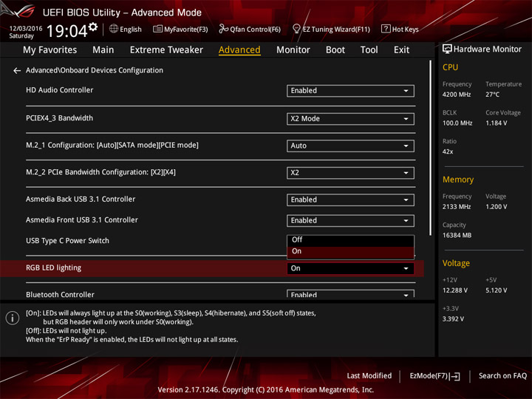The image size is (532, 399).
Task: Go to the Monitor tab
Action: click(293, 50)
